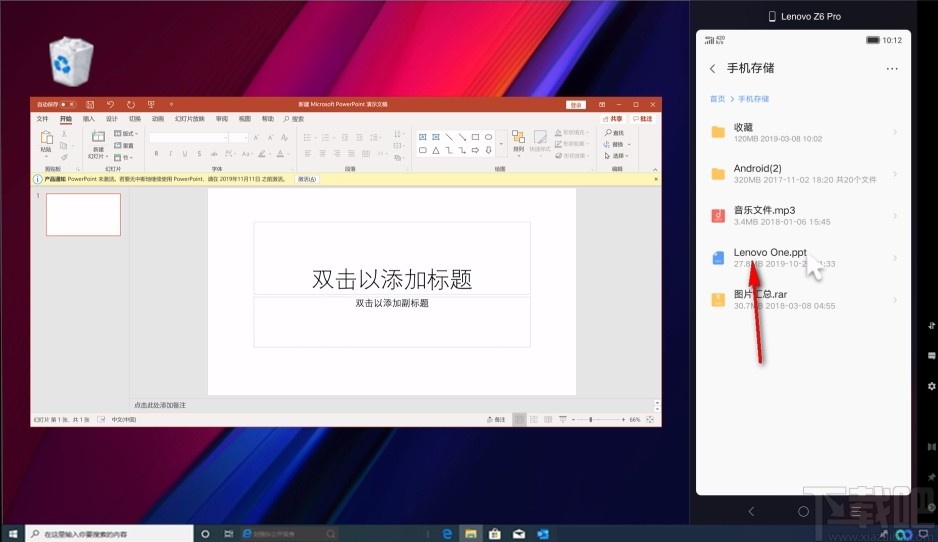
Task: Open the Windows Start menu
Action: [12, 534]
